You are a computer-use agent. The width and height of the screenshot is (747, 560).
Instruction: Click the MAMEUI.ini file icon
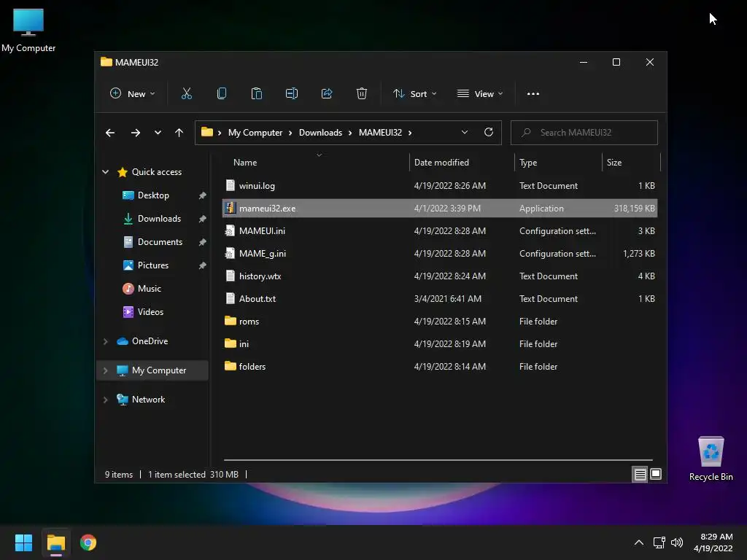230,231
